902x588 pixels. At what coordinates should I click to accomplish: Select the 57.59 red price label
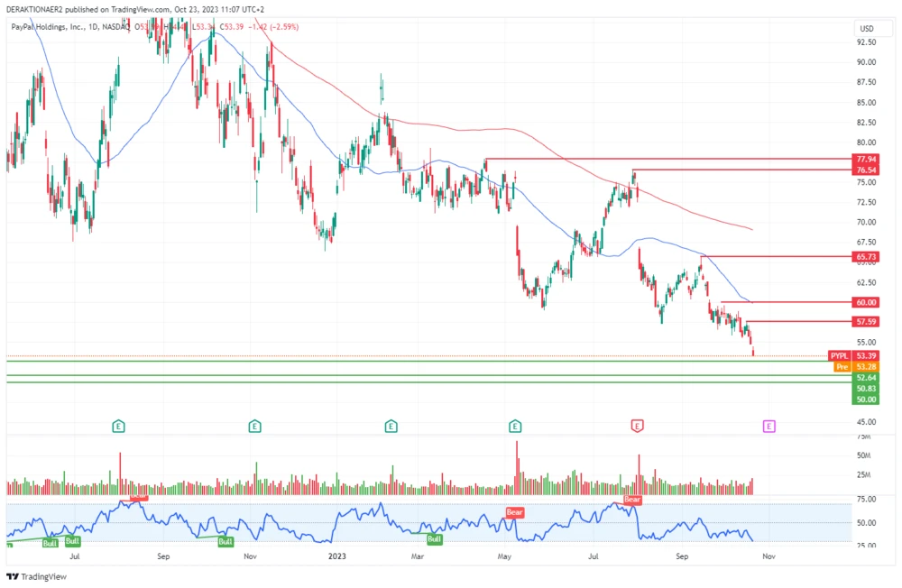(866, 321)
